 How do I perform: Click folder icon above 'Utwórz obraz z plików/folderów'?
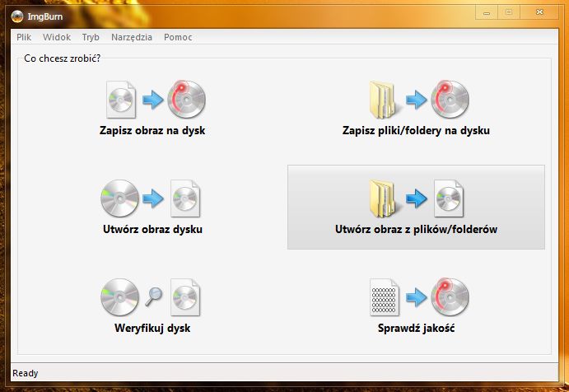385,198
